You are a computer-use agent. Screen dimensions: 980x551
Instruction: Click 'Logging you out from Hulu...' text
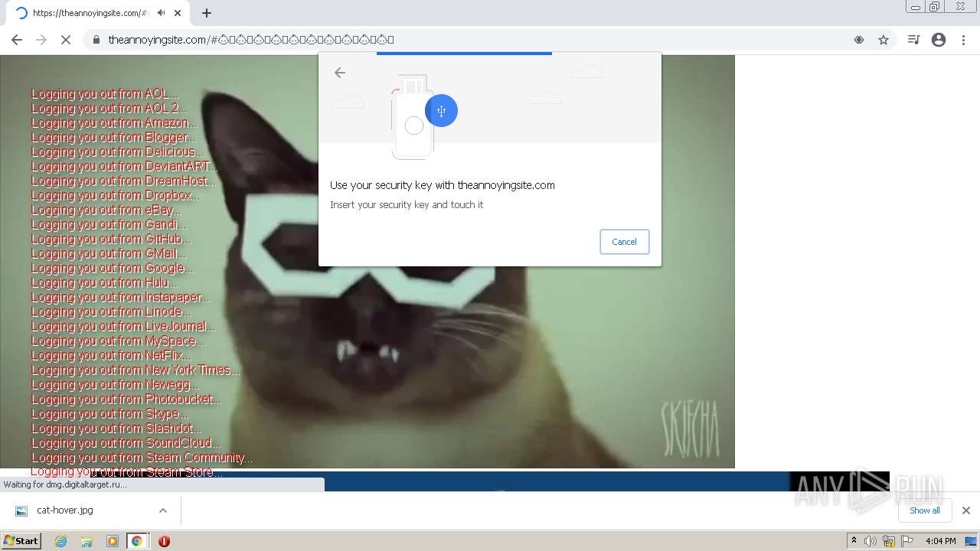(x=104, y=282)
